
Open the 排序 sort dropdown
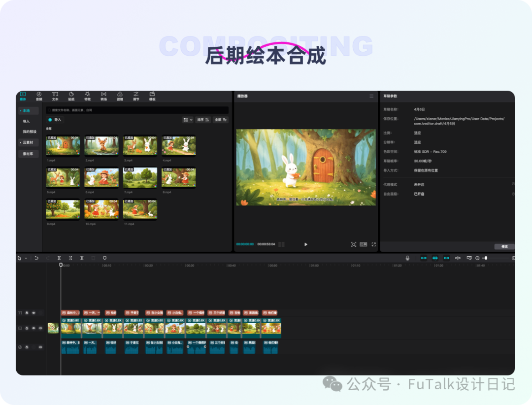click(x=203, y=120)
